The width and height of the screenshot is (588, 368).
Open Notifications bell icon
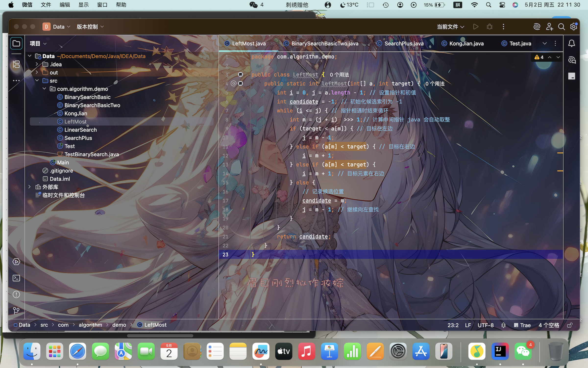point(572,43)
